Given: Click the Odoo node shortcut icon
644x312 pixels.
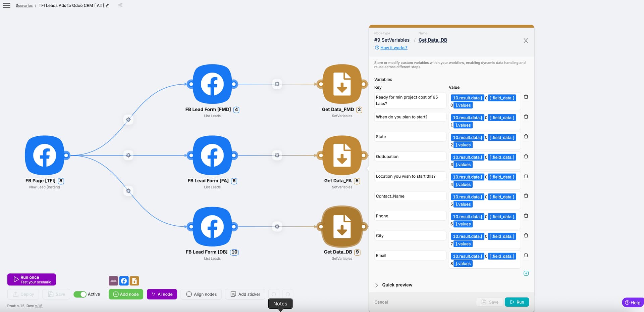Looking at the screenshot, I should pyautogui.click(x=113, y=281).
